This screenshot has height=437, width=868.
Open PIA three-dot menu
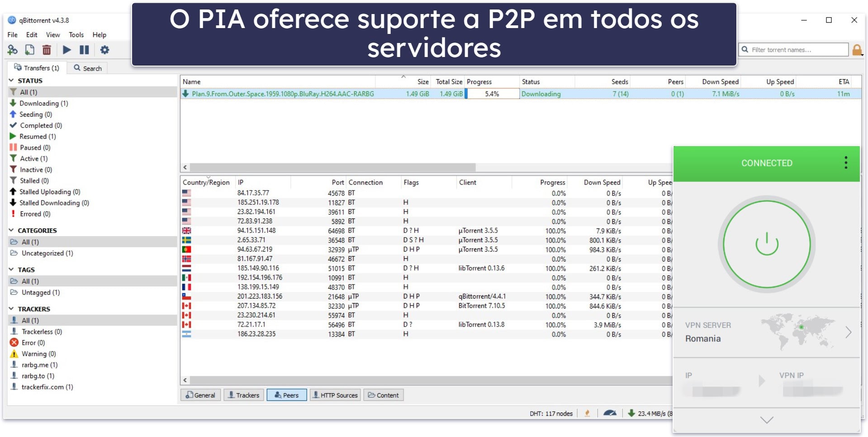click(845, 163)
